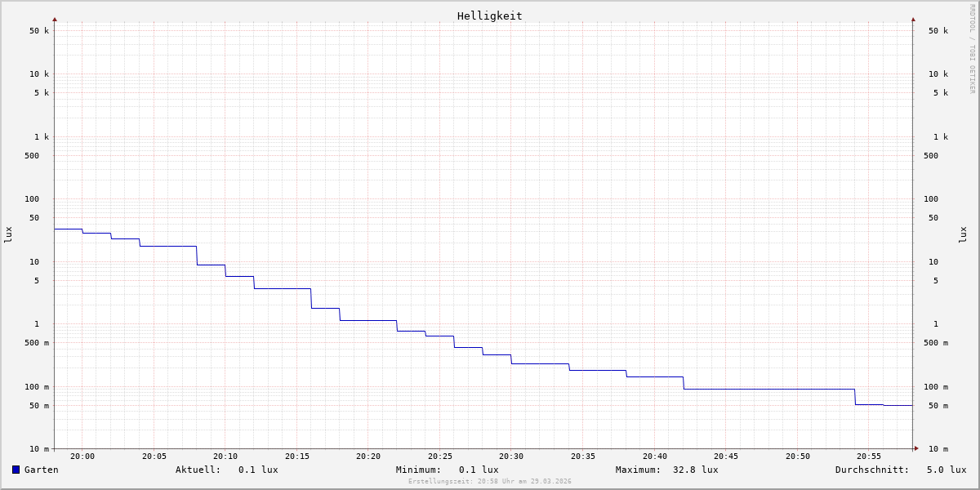Viewport: 980px width, 490px height.
Task: Click the 'lux' unit label on left axis
Action: click(8, 234)
